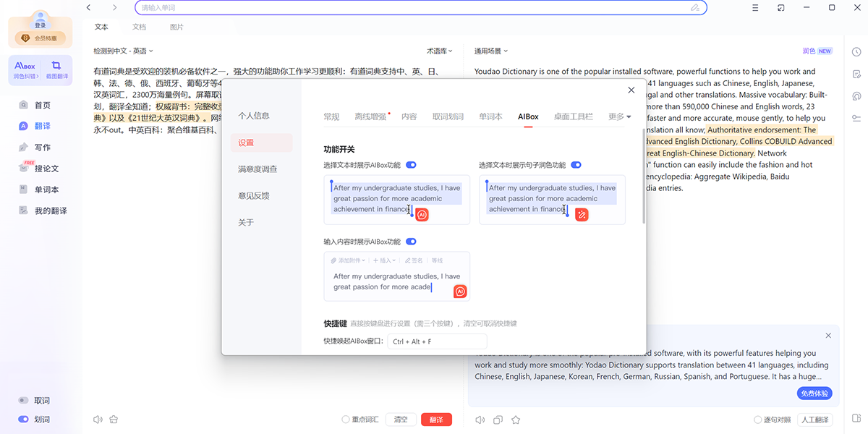This screenshot has width=868, height=434.
Task: Open the 写作 writing section in sidebar
Action: (42, 148)
